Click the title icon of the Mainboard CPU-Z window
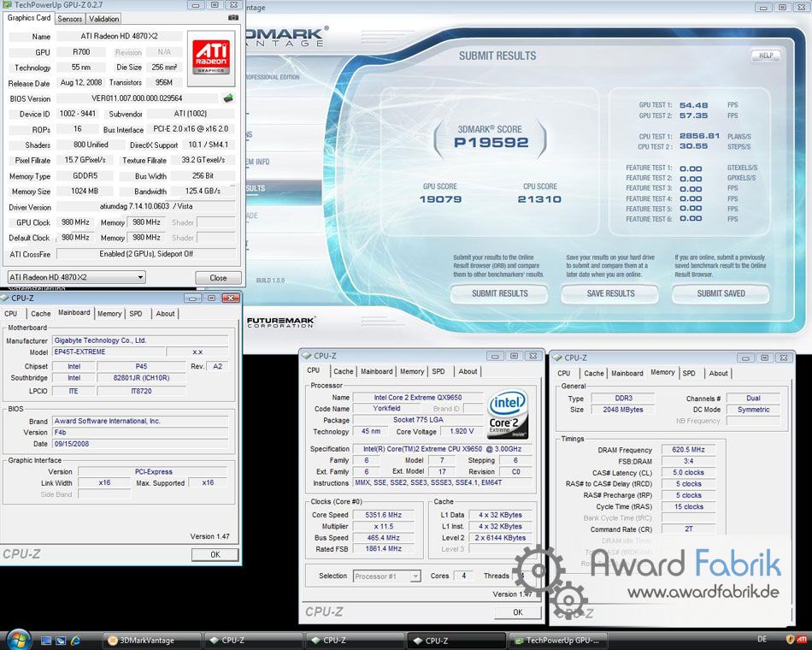The width and height of the screenshot is (812, 650). (x=5, y=298)
